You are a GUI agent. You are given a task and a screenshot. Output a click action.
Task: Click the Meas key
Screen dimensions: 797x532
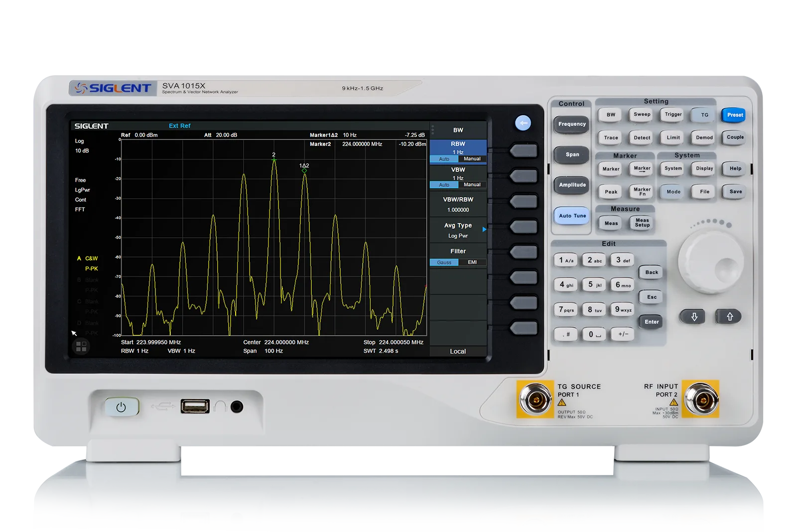pos(611,223)
